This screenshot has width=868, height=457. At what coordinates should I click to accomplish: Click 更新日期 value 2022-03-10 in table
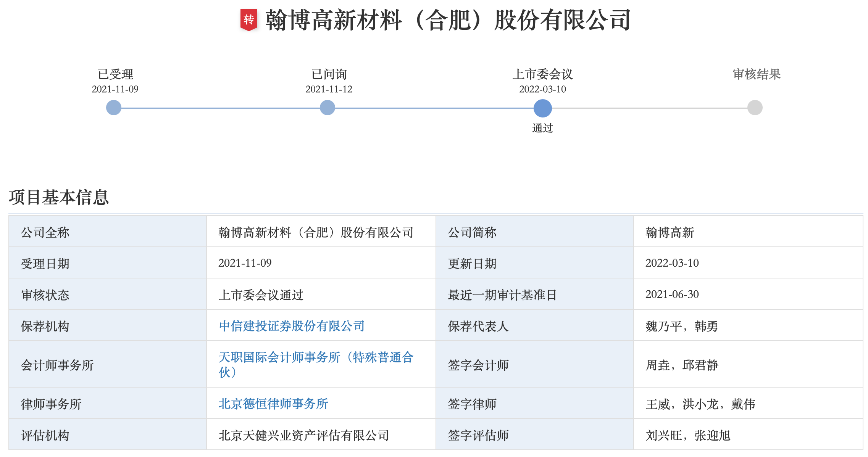click(748, 263)
